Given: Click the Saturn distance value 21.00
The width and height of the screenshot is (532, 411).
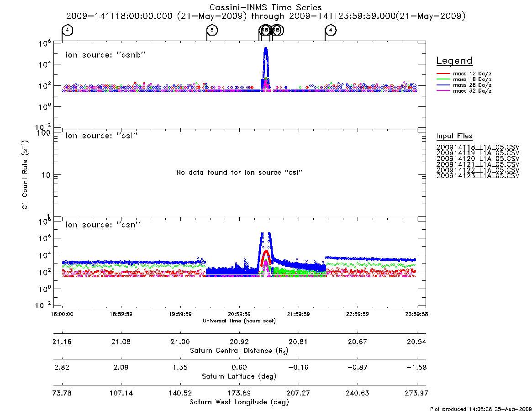Looking at the screenshot, I should (180, 342).
